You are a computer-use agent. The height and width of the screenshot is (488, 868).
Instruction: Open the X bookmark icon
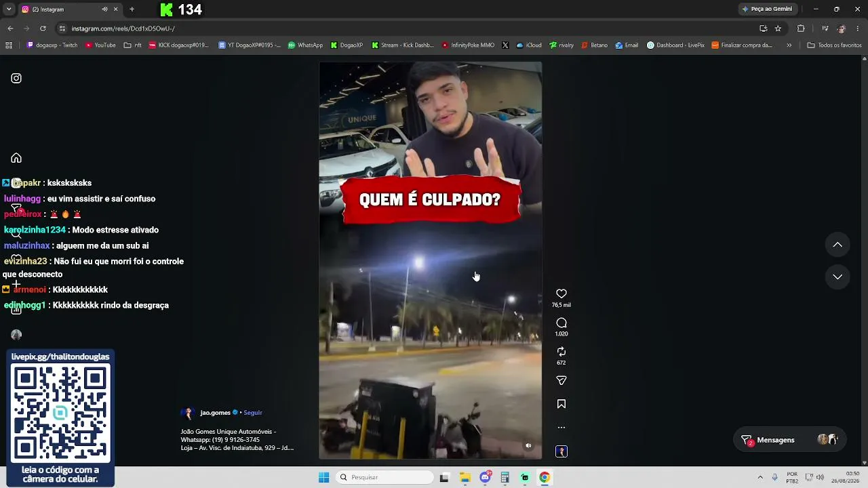pos(505,45)
